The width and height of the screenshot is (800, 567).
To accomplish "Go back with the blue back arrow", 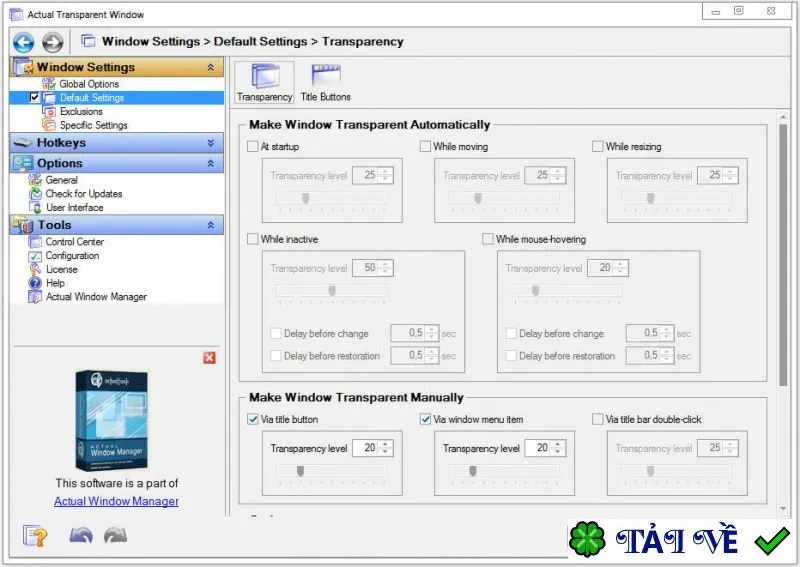I will [x=23, y=42].
